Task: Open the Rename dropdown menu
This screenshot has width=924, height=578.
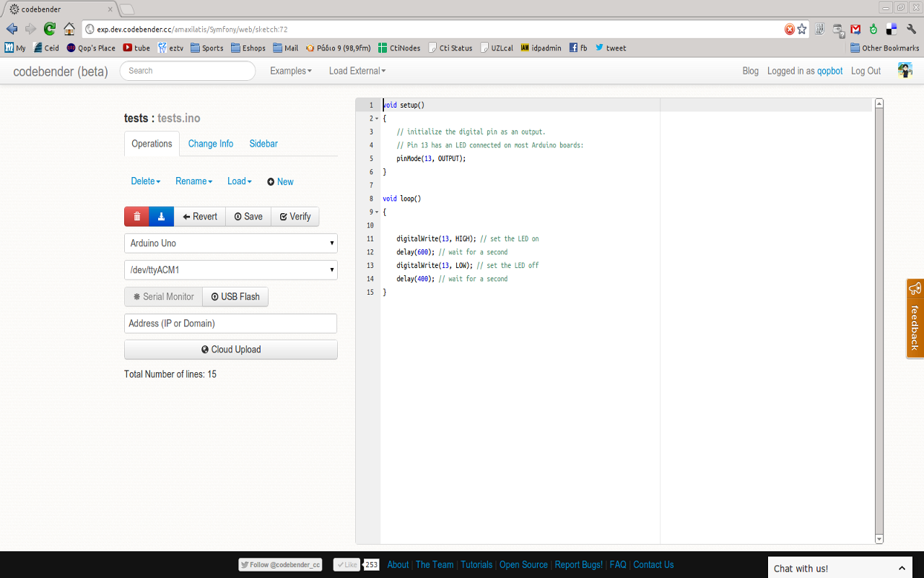Action: (194, 181)
